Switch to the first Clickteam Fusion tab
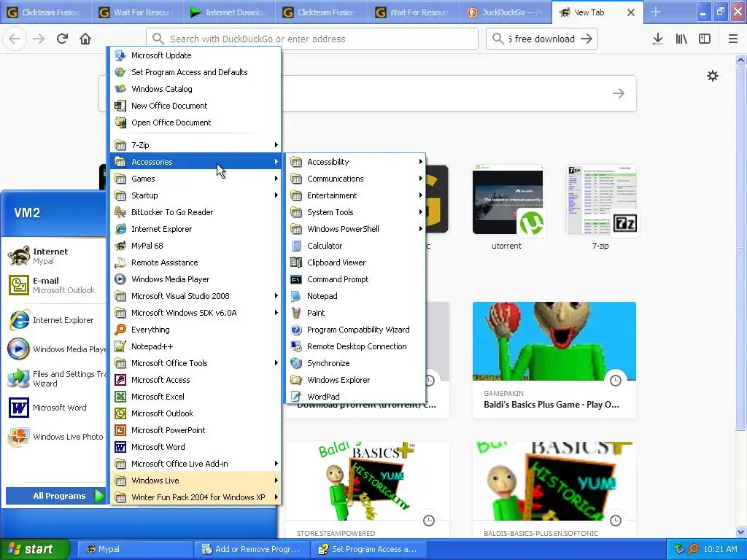The height and width of the screenshot is (560, 747). point(46,12)
